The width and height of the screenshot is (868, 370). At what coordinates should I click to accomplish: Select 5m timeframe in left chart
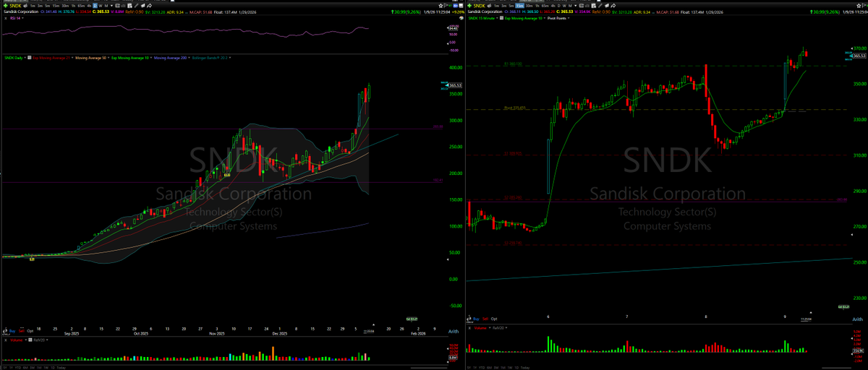tap(48, 6)
